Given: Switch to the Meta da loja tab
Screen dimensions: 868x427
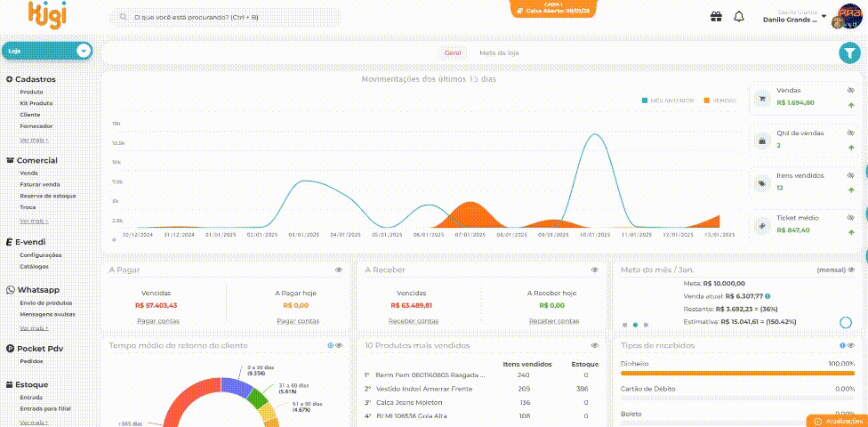Looking at the screenshot, I should (x=499, y=53).
